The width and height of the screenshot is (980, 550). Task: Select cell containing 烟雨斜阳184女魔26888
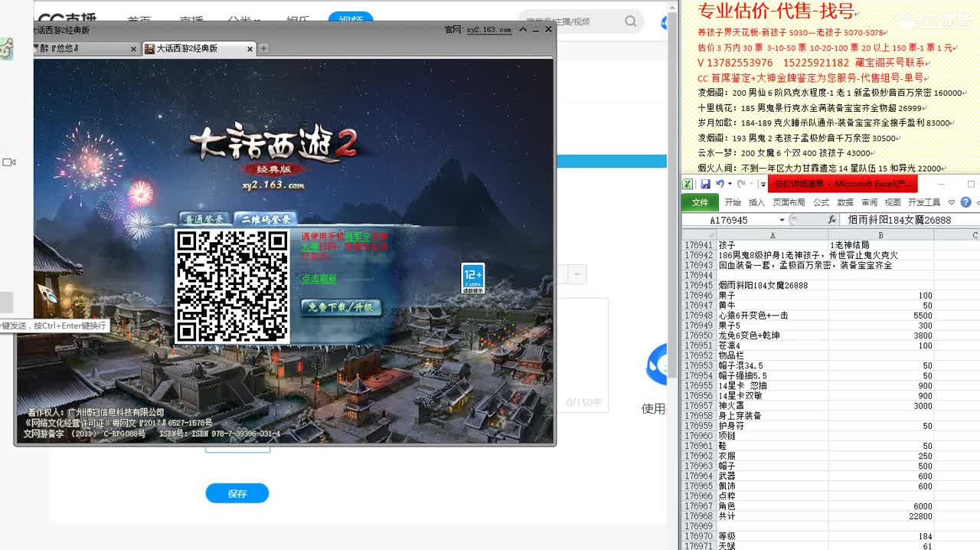[x=772, y=286]
